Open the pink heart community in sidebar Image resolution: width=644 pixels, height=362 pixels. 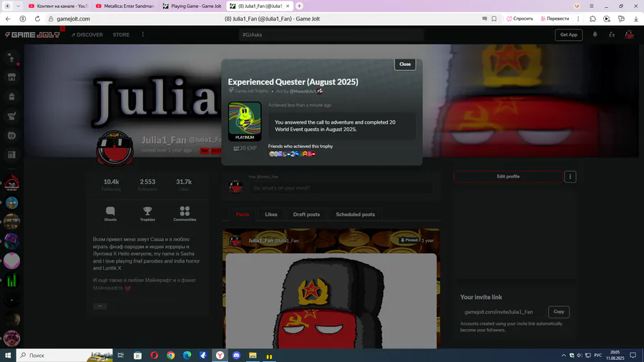(11, 261)
